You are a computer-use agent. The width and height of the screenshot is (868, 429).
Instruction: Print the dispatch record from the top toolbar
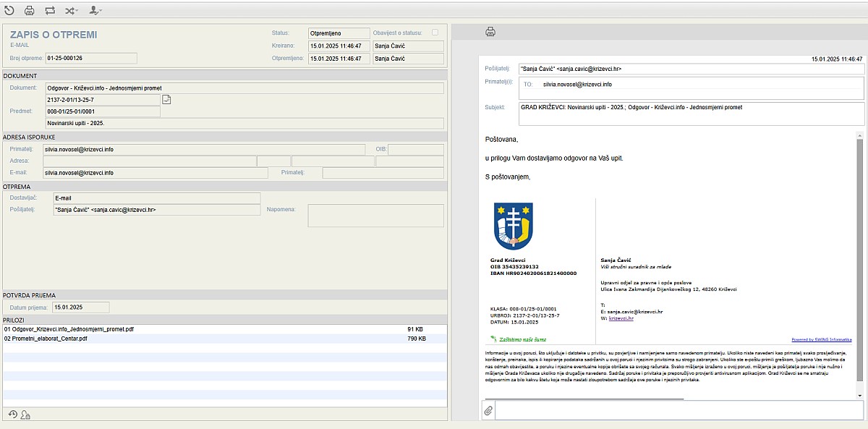(x=30, y=11)
